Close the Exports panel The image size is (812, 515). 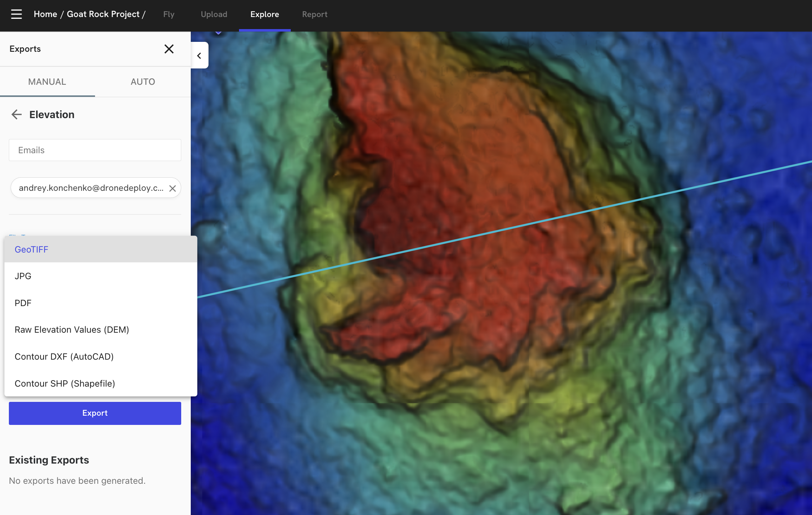click(x=169, y=49)
